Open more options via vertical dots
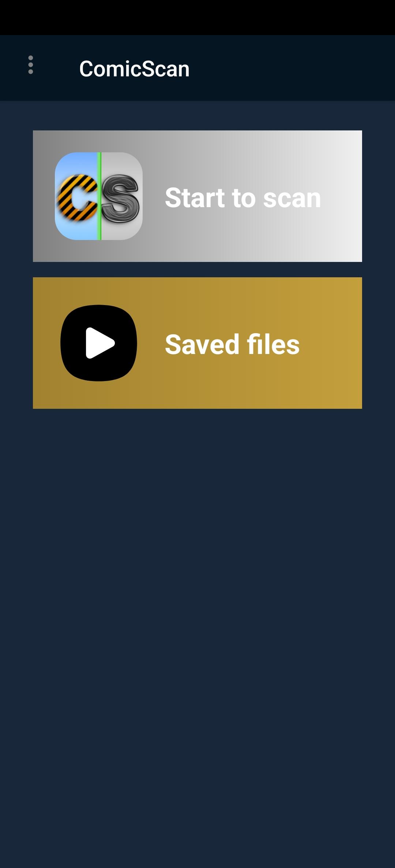 click(x=31, y=65)
